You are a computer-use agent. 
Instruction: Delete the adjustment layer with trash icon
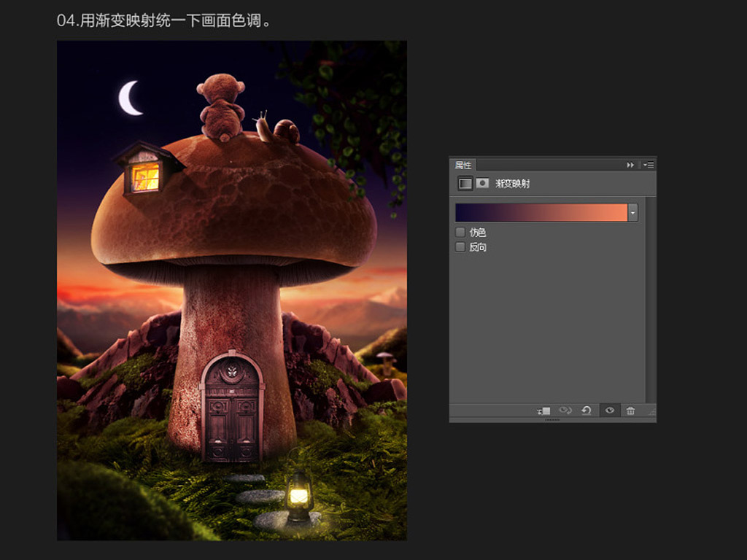point(630,411)
